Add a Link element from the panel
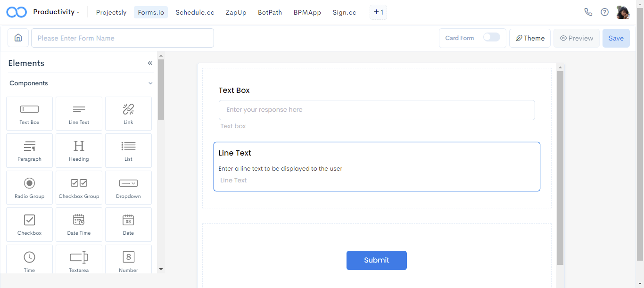This screenshot has width=644, height=288. pyautogui.click(x=128, y=113)
